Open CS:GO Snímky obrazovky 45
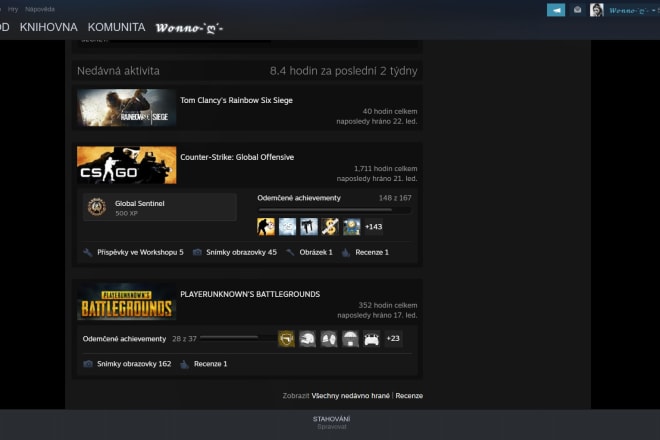660x440 pixels. click(241, 252)
